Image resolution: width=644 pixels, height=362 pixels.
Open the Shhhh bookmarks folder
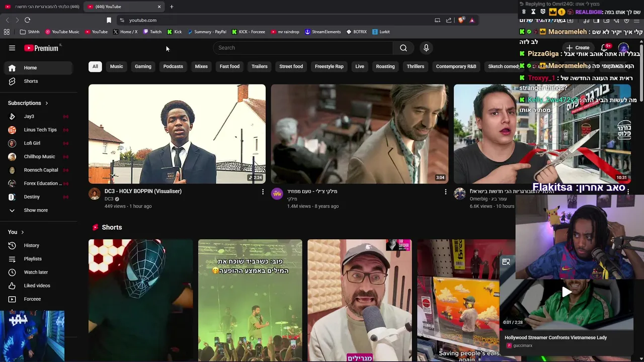click(x=30, y=32)
